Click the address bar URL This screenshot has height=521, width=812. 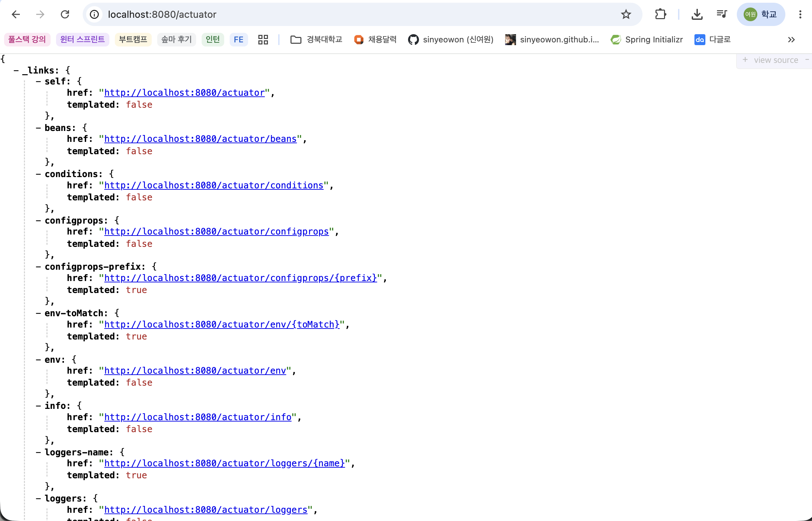162,14
